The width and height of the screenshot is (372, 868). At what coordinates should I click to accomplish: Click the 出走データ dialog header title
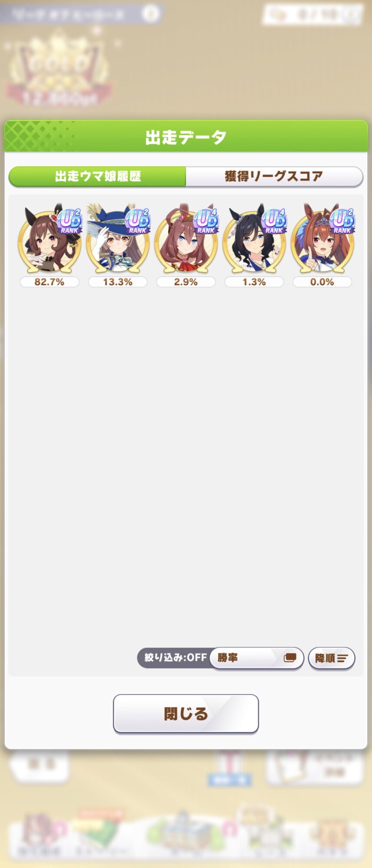tap(186, 137)
